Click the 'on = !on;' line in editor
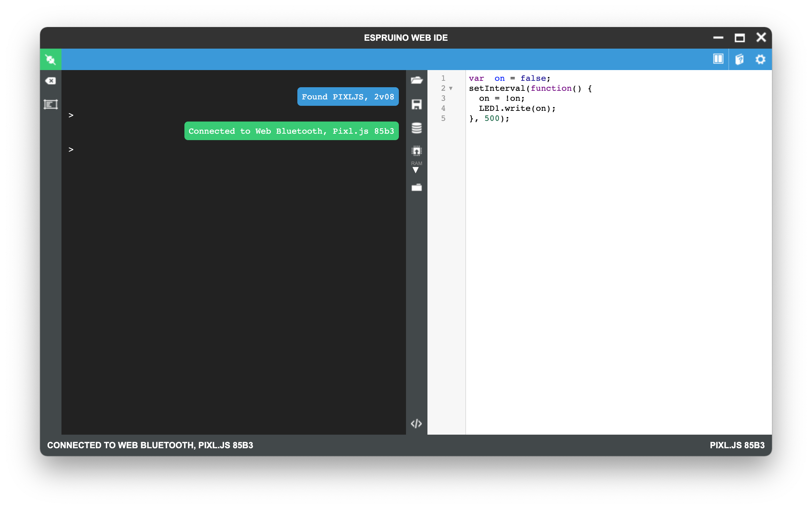Viewport: 812px width, 509px height. pos(502,98)
